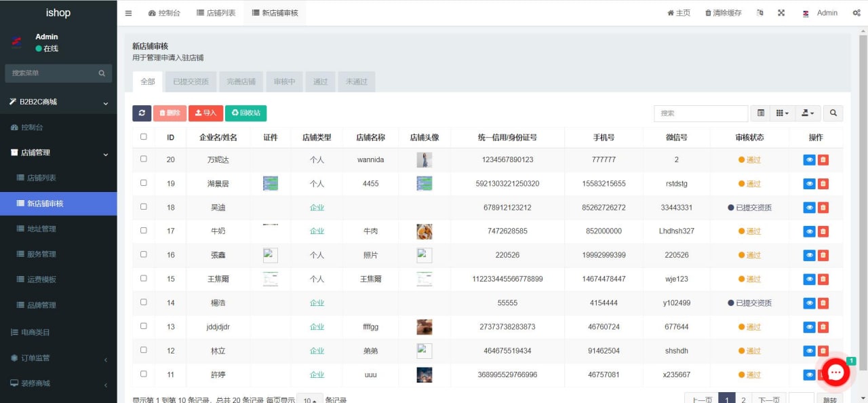Click the magnifier advanced search button
Image resolution: width=868 pixels, height=403 pixels.
(x=833, y=113)
